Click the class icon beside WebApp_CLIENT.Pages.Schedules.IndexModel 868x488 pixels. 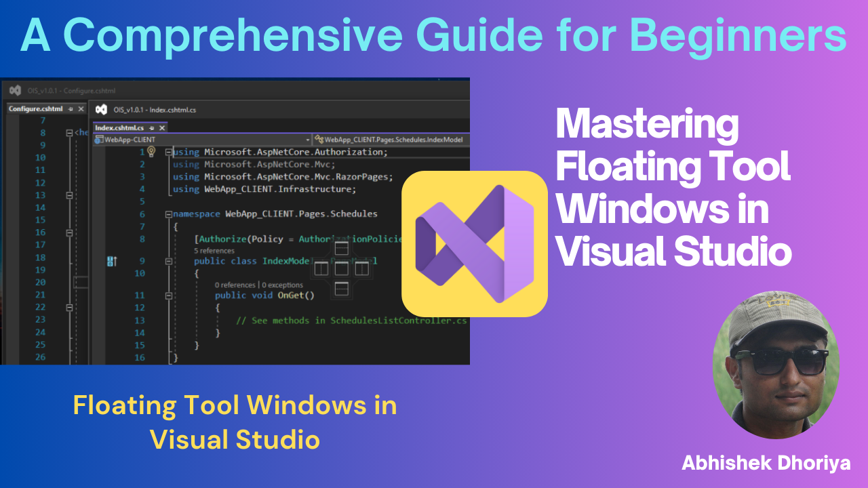coord(319,140)
